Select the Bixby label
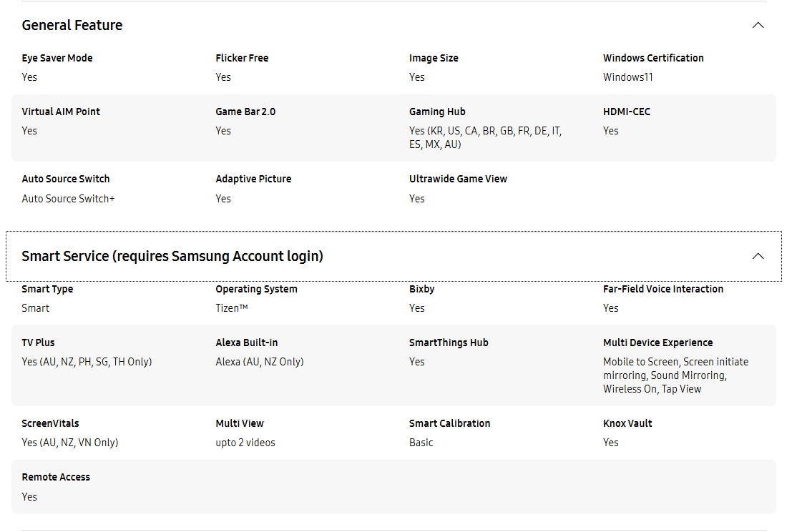 [421, 289]
